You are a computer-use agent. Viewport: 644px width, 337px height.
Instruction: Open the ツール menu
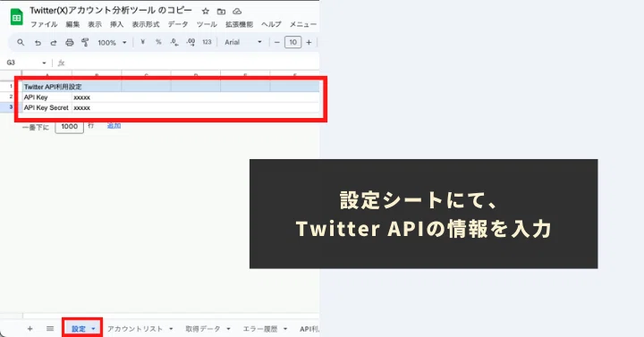(x=207, y=24)
